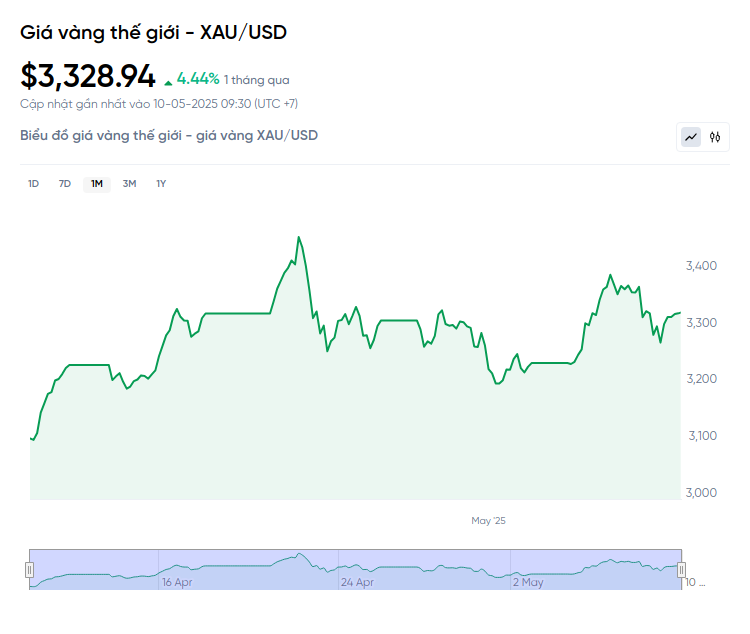Click the green up-arrow beside 4.44%

click(x=168, y=80)
